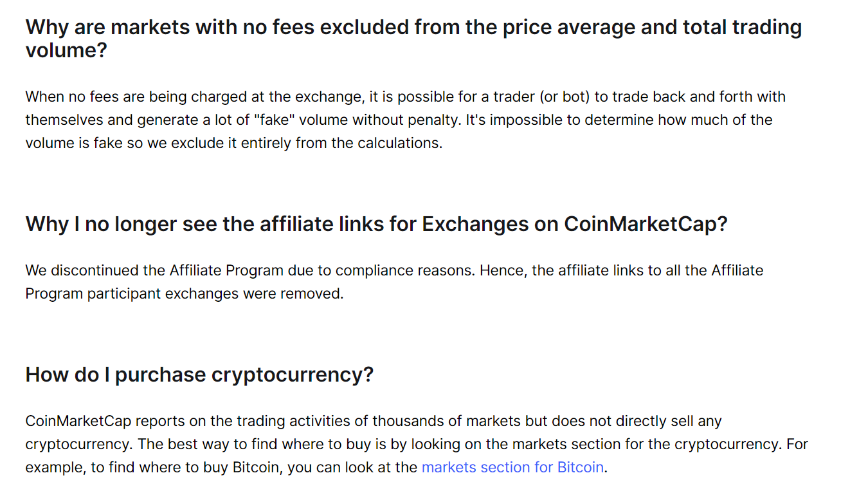
Task: Click the words "When no fees" opening first paragraph
Action: coord(70,97)
